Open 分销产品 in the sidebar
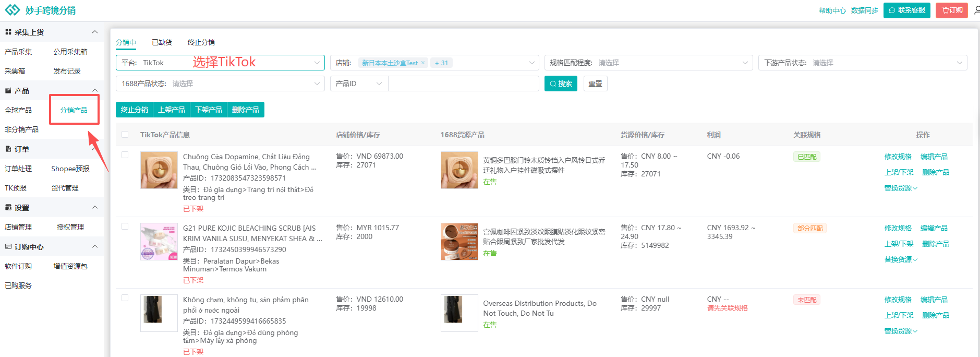This screenshot has height=357, width=980. pos(74,110)
